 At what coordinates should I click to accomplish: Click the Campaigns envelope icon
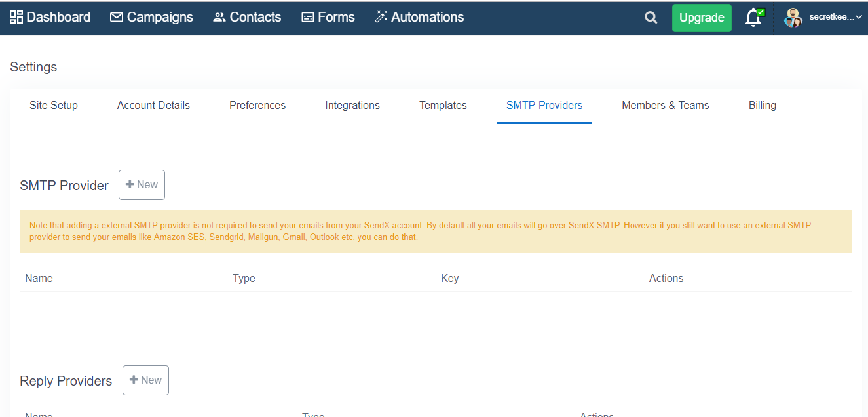coord(117,17)
